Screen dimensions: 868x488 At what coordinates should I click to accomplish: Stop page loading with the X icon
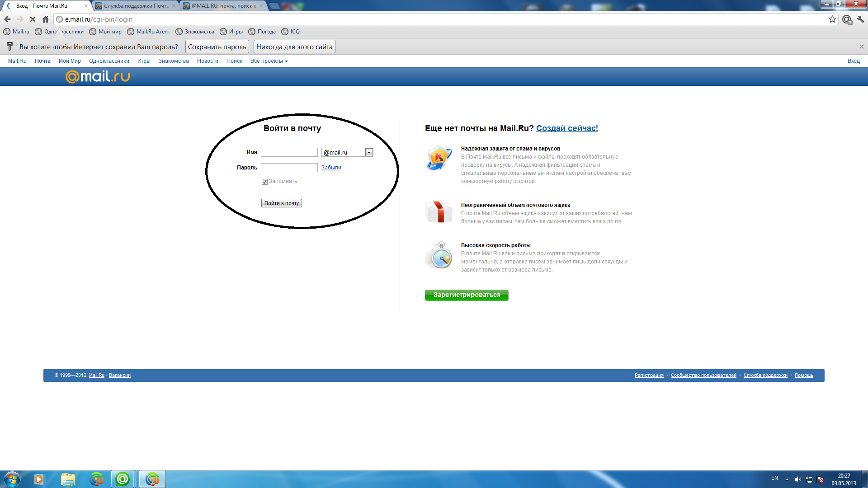[x=33, y=19]
